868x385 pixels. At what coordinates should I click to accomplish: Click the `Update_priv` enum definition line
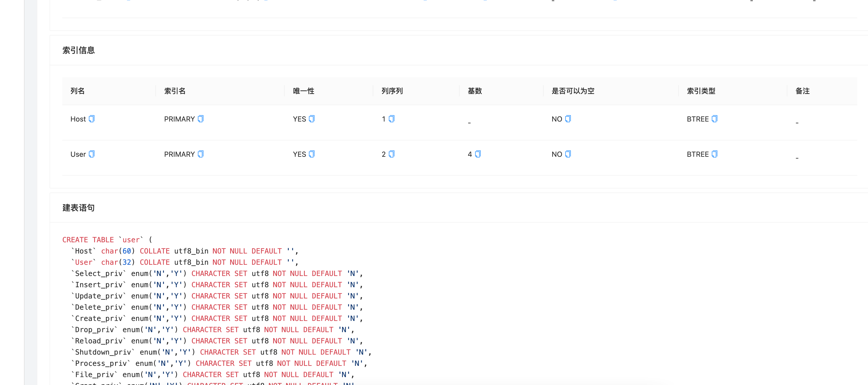pyautogui.click(x=217, y=296)
